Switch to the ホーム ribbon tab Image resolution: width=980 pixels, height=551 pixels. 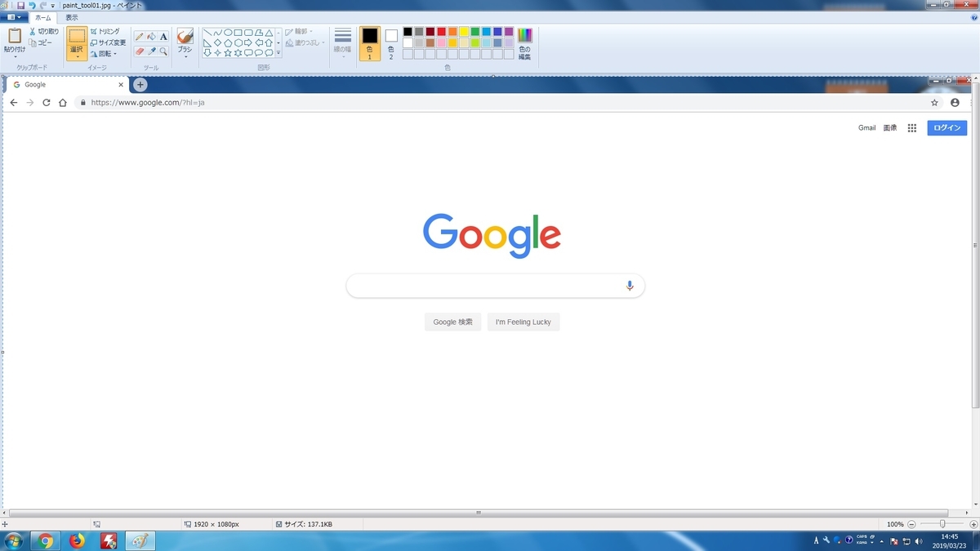coord(43,17)
